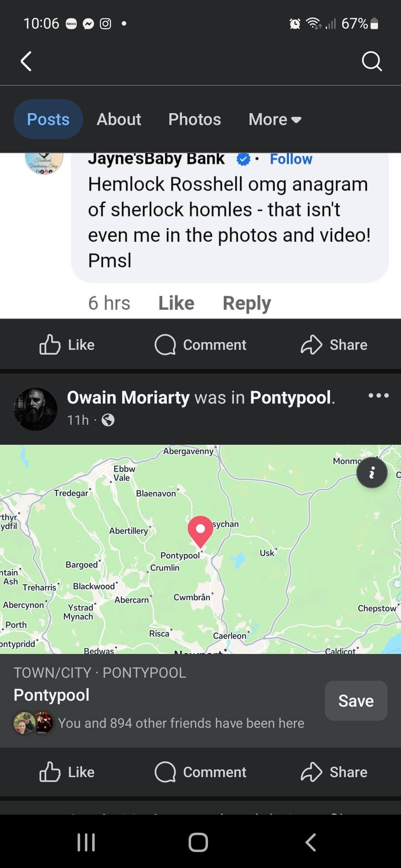This screenshot has width=401, height=868.
Task: Like the post above with thumbs-up
Action: click(x=67, y=345)
